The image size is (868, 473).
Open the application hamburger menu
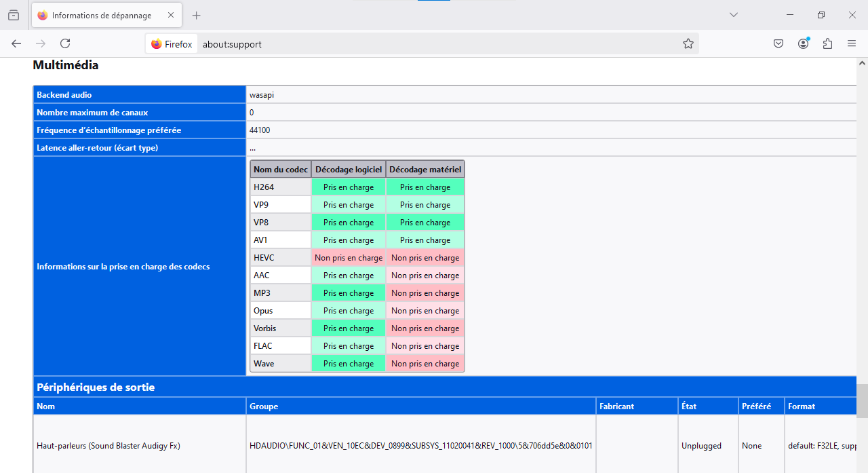tap(852, 43)
